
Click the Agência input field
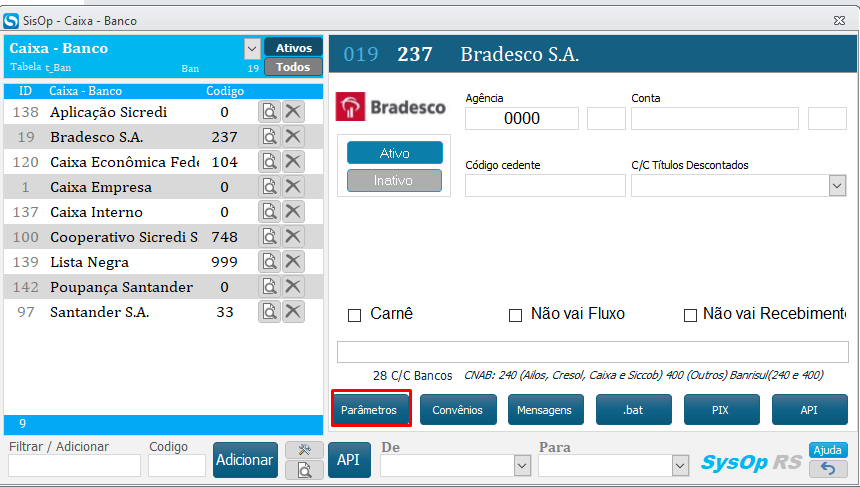[521, 118]
